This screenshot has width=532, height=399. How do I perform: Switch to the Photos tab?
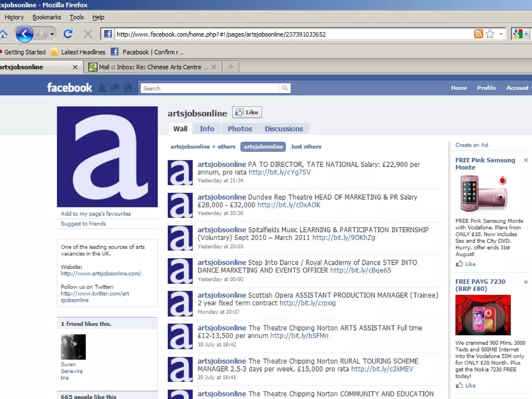[240, 129]
